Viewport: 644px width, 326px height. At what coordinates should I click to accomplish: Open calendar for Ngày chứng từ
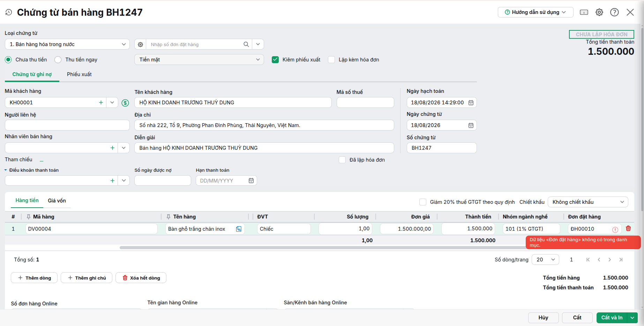(471, 125)
